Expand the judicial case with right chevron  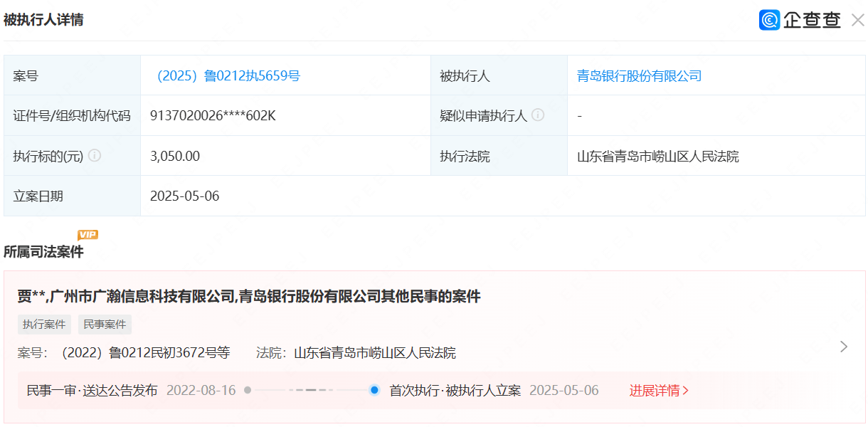(x=844, y=347)
